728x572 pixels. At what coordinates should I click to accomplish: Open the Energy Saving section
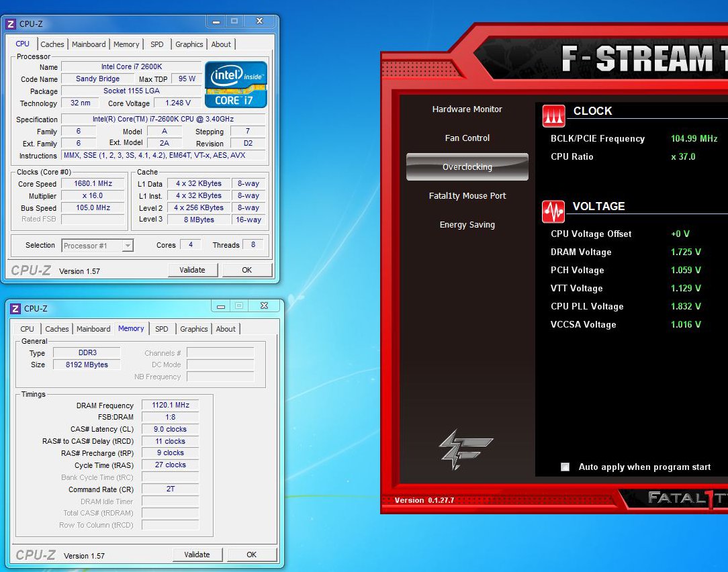point(467,225)
